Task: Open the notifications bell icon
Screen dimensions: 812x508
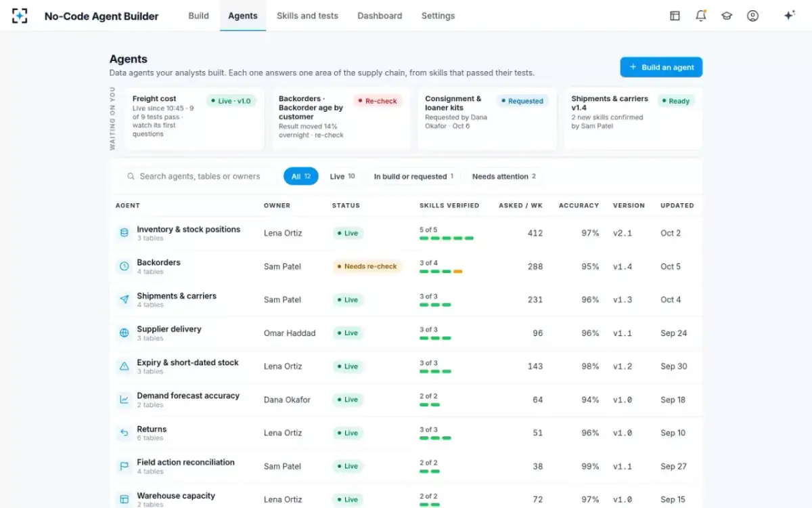Action: (x=701, y=16)
